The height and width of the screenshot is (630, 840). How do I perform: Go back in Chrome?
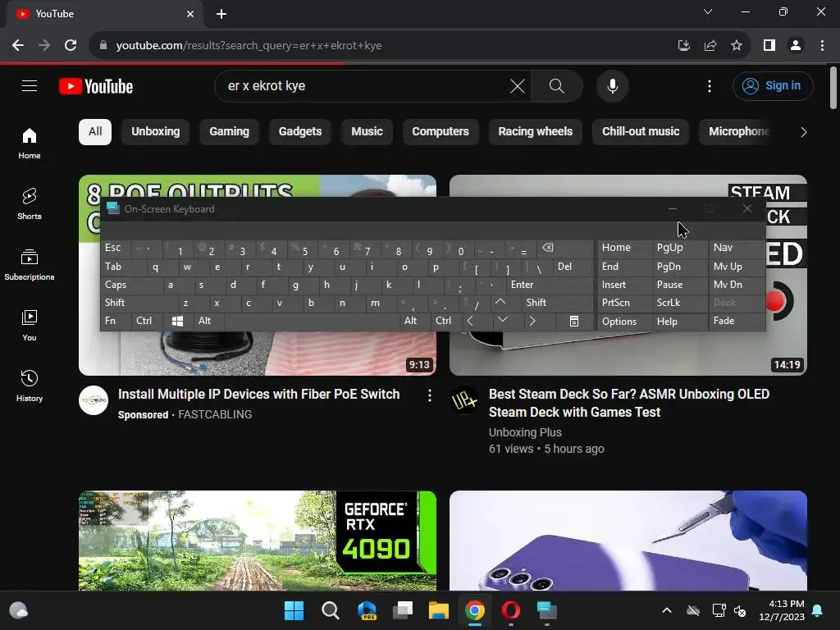[x=18, y=45]
